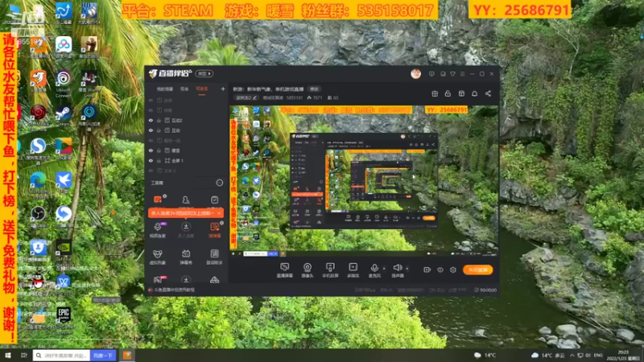This screenshot has height=362, width=644.
Task: Toggle visibility of the 全屏 1 source
Action: [x=151, y=160]
